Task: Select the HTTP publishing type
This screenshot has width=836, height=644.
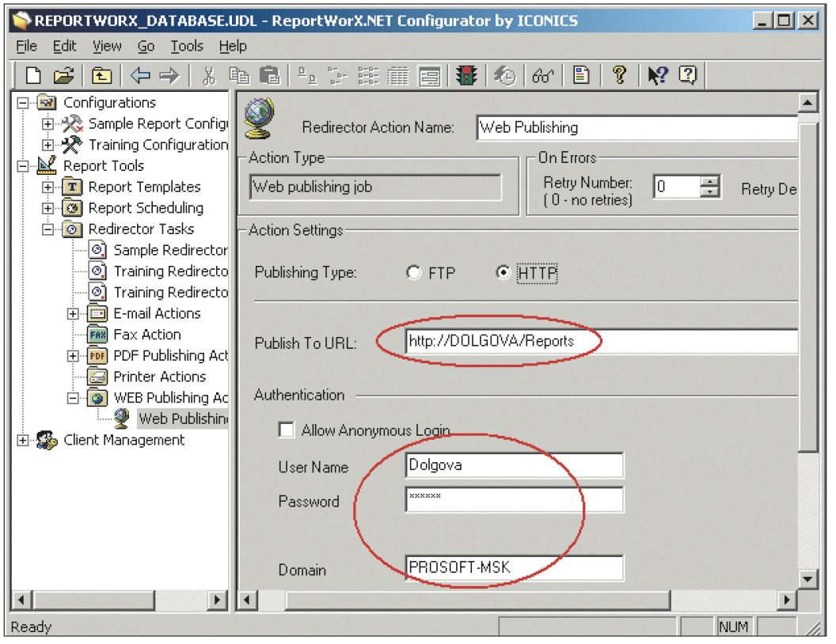Action: click(x=503, y=273)
